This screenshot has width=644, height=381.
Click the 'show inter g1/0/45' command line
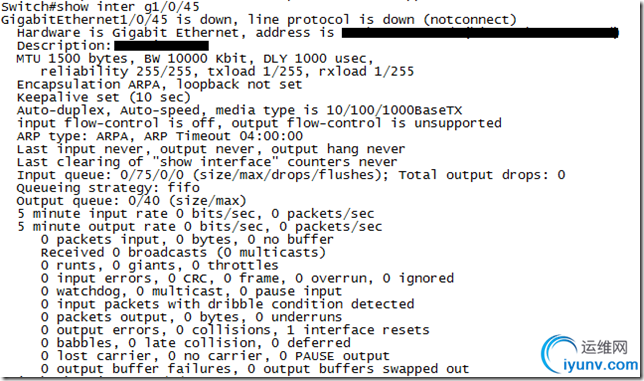point(101,6)
